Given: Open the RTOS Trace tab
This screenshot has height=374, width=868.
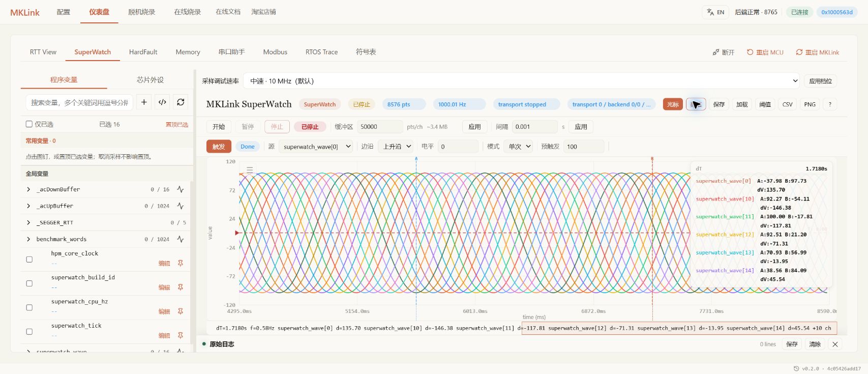Looking at the screenshot, I should (x=321, y=52).
